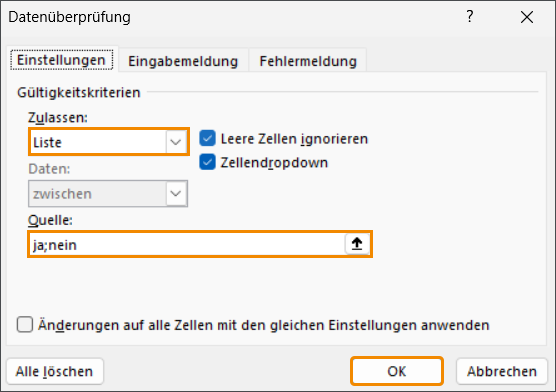The image size is (556, 392).
Task: Confirm settings with the OK button
Action: pyautogui.click(x=397, y=371)
